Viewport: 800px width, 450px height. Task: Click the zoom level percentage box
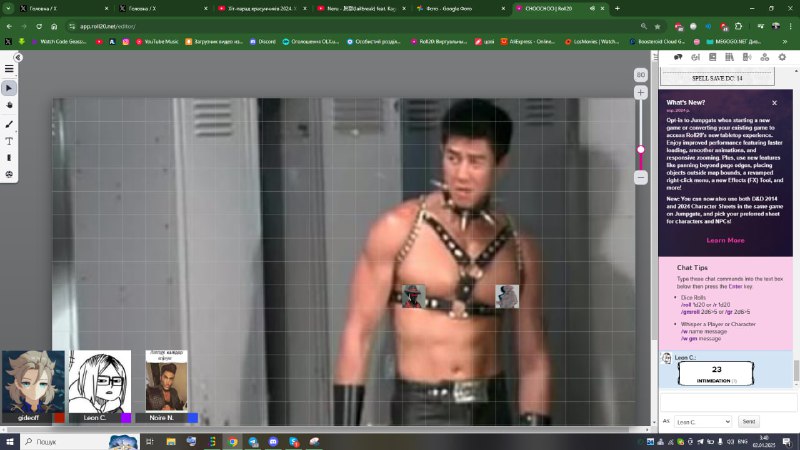click(641, 74)
